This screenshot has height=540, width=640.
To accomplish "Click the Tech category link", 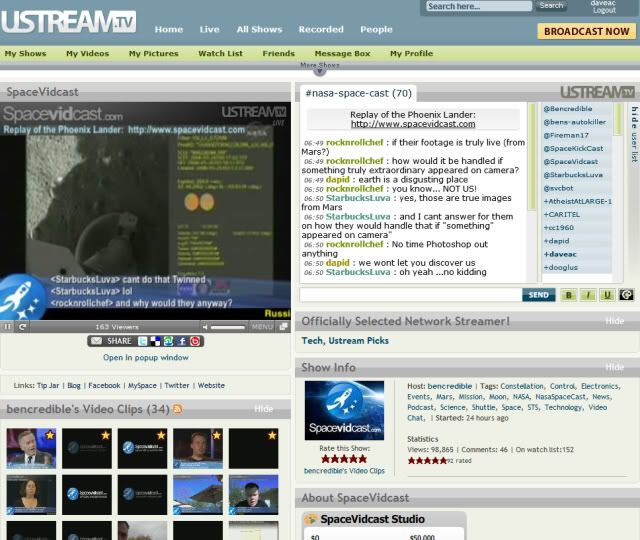I will click(x=312, y=341).
